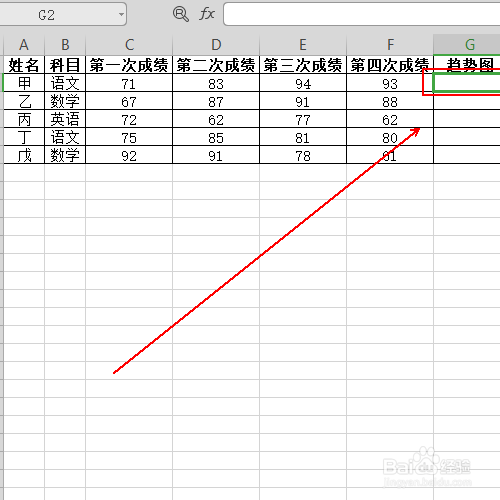Open the fx insert function button
Viewport: 500px width, 500px height.
point(207,14)
